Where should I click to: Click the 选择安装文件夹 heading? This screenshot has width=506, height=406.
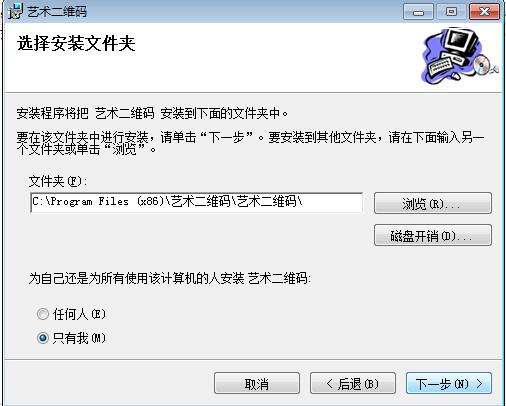(76, 44)
